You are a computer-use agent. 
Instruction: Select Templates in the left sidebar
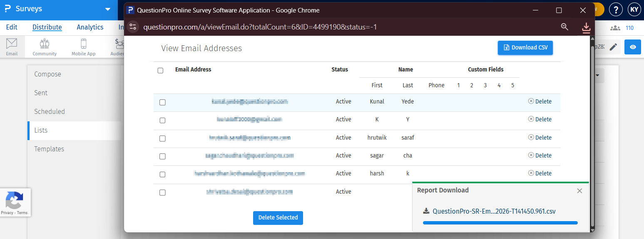[49, 149]
